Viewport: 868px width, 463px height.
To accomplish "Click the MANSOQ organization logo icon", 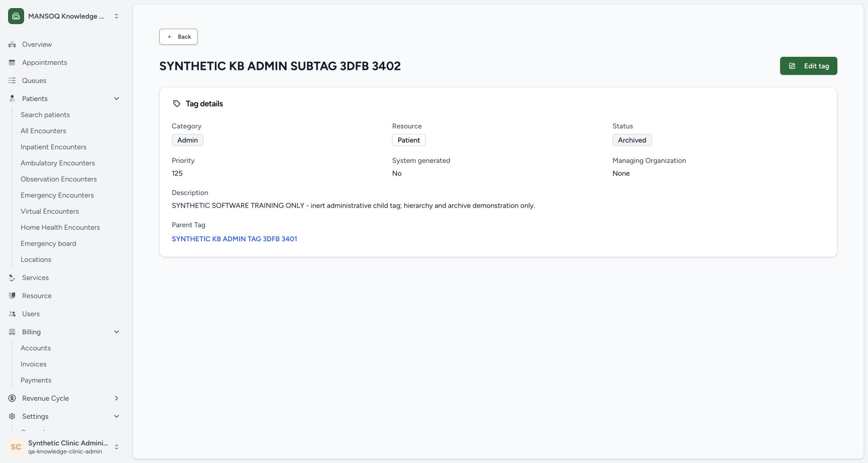I will pos(16,16).
